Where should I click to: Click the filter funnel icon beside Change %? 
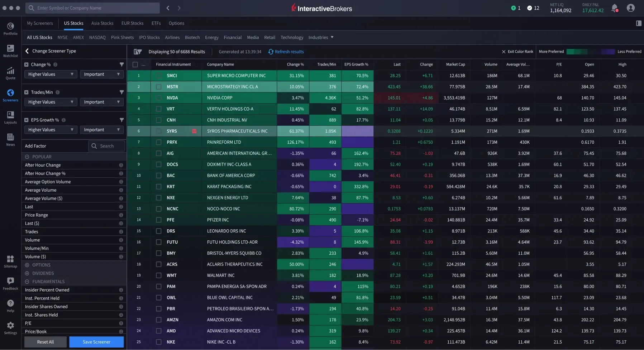(x=121, y=64)
